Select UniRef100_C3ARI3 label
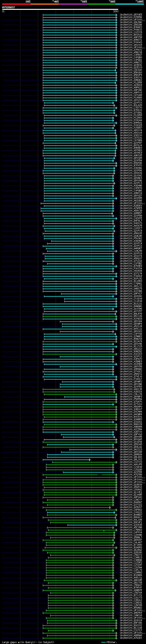146x644 pixels. [x=131, y=557]
